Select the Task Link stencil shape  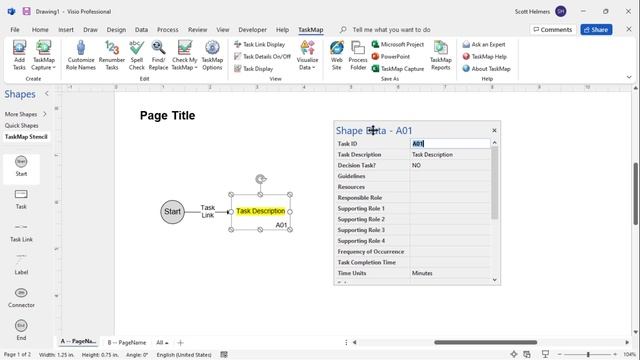pyautogui.click(x=21, y=232)
